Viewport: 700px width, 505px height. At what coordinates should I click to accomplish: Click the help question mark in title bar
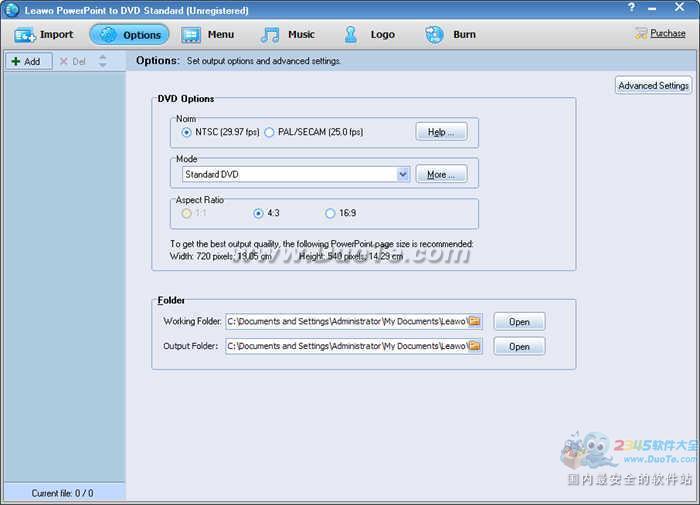click(631, 8)
